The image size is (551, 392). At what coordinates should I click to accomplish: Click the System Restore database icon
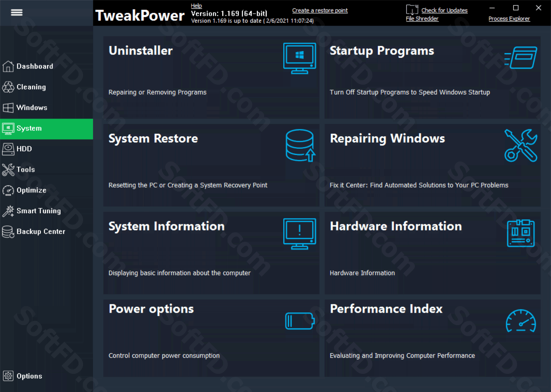pos(301,145)
